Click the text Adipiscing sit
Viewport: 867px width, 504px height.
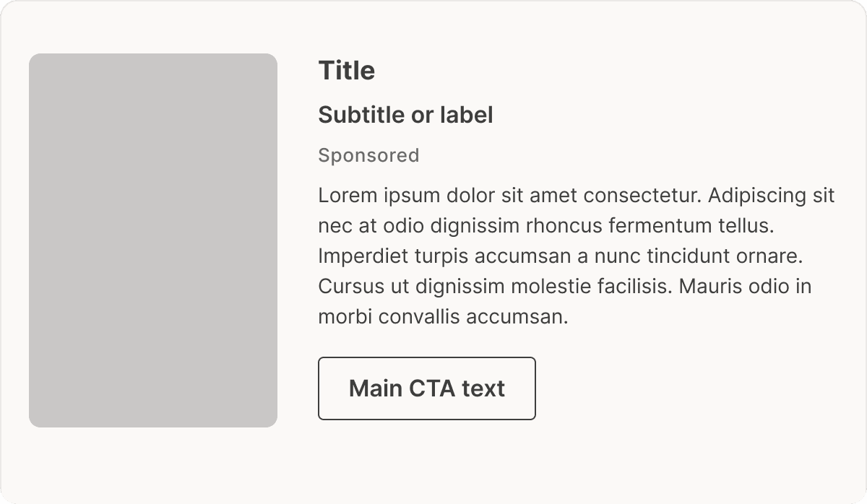pos(772,196)
